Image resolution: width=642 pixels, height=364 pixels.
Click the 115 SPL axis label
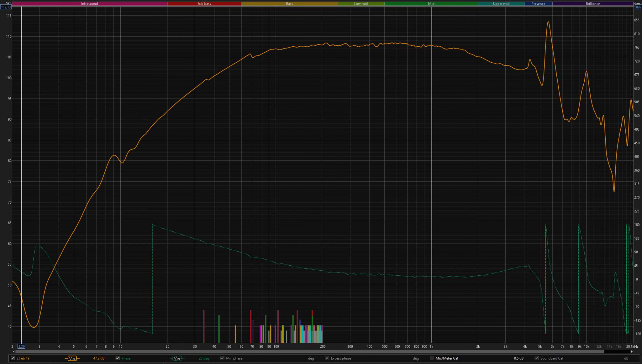pyautogui.click(x=8, y=16)
